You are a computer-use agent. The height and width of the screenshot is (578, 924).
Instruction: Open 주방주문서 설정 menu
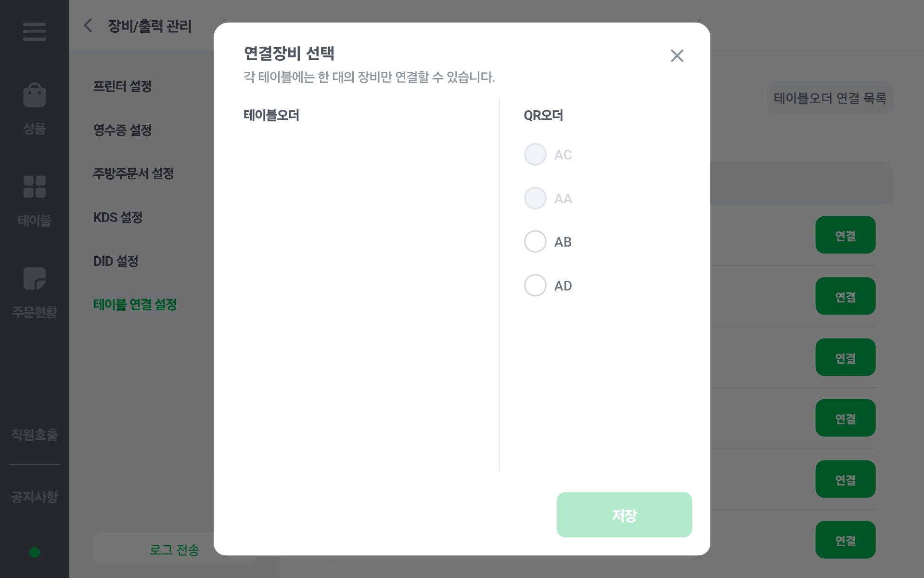tap(133, 174)
